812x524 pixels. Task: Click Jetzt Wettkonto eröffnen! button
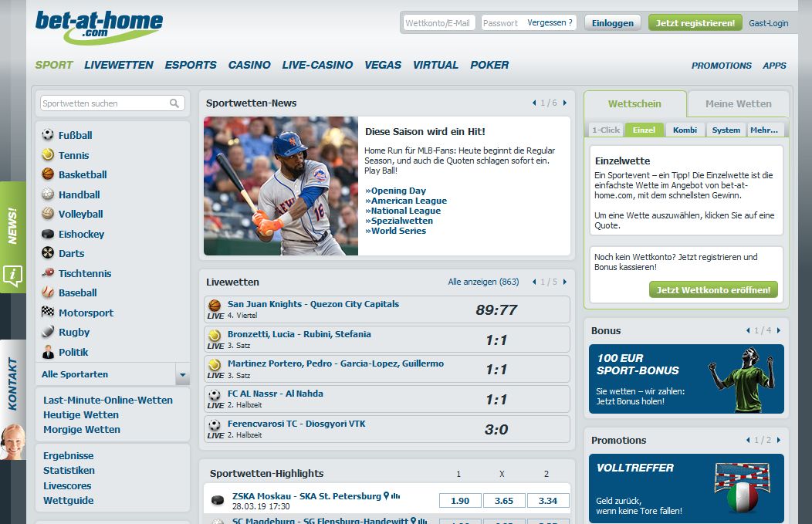(714, 290)
